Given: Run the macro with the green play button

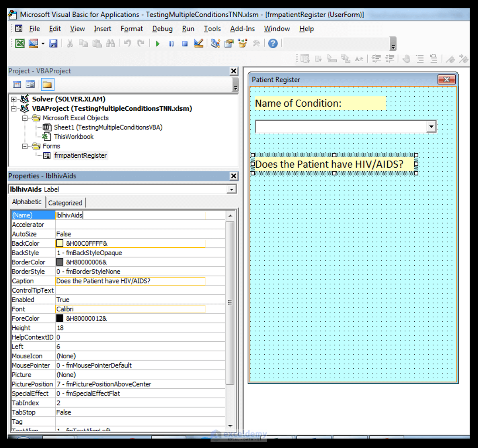Looking at the screenshot, I should (158, 43).
